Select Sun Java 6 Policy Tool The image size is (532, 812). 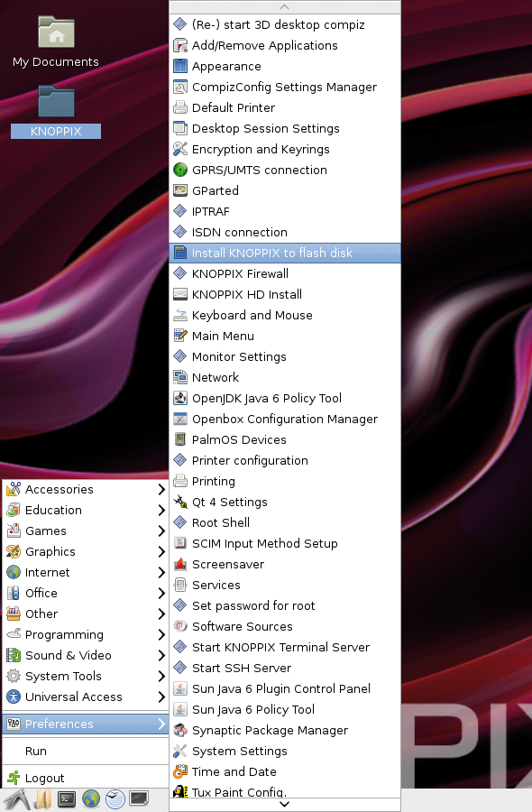coord(285,709)
